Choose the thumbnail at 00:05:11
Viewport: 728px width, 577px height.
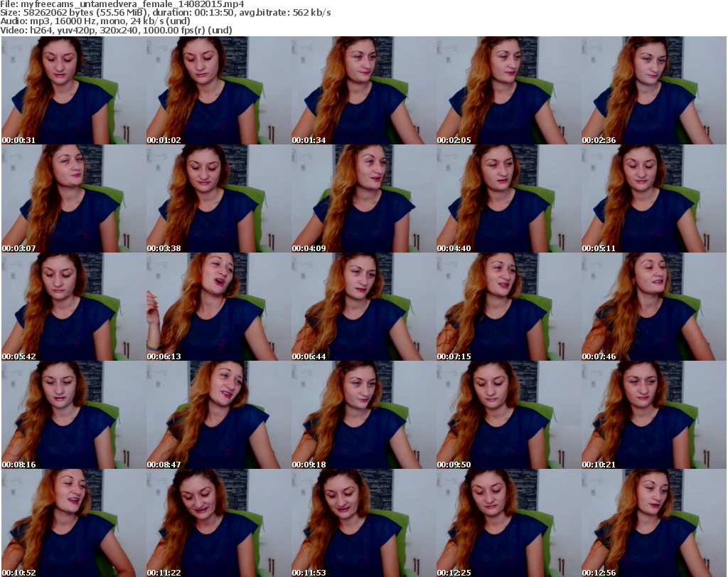click(654, 198)
